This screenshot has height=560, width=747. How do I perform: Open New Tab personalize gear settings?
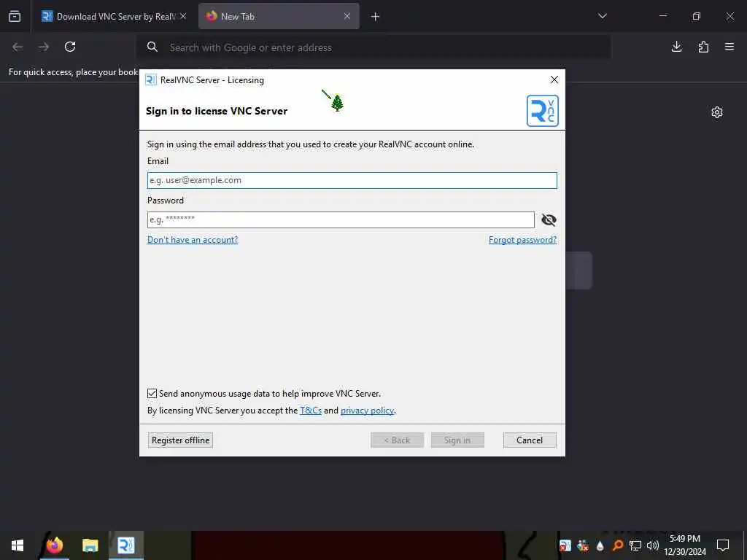[x=717, y=112]
